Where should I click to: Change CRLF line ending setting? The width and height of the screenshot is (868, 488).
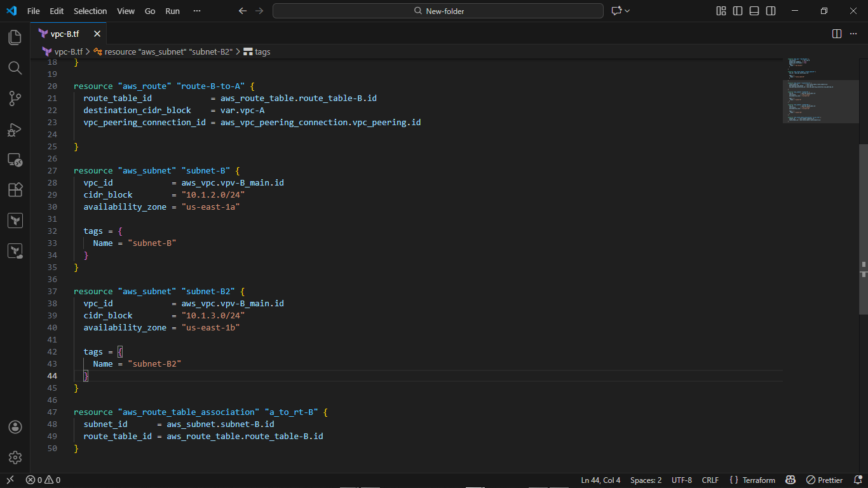tap(710, 480)
